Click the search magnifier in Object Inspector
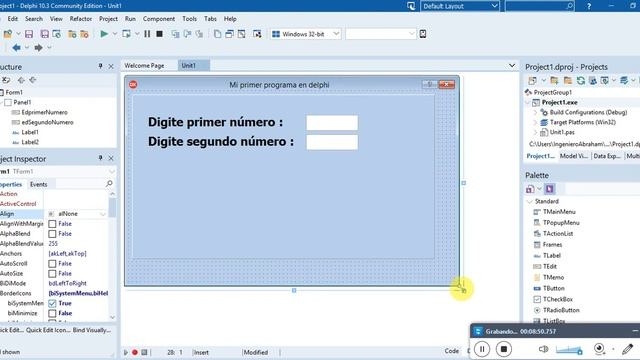640x360 pixels. point(109,184)
